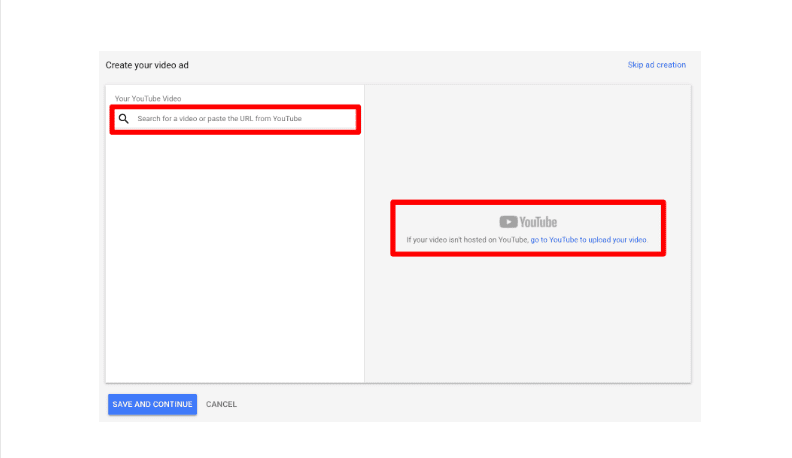
Task: Click the word 'SAVE' on the blue button
Action: 122,404
